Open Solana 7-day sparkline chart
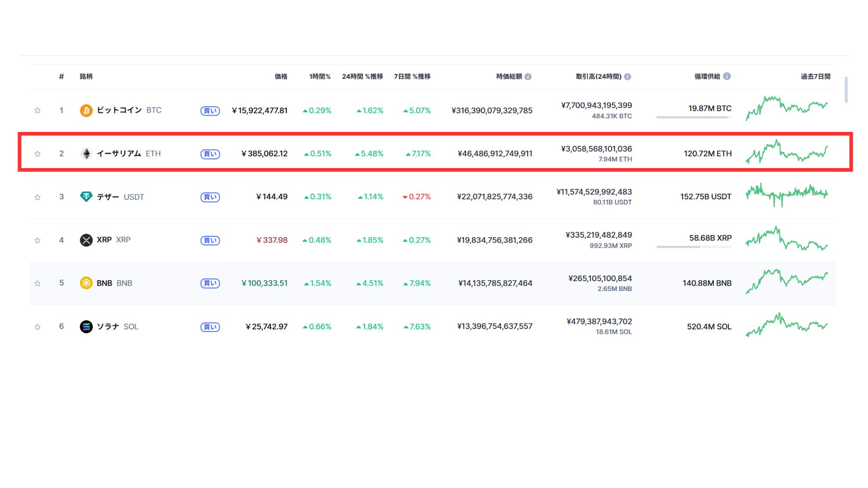The width and height of the screenshot is (868, 488). 787,324
